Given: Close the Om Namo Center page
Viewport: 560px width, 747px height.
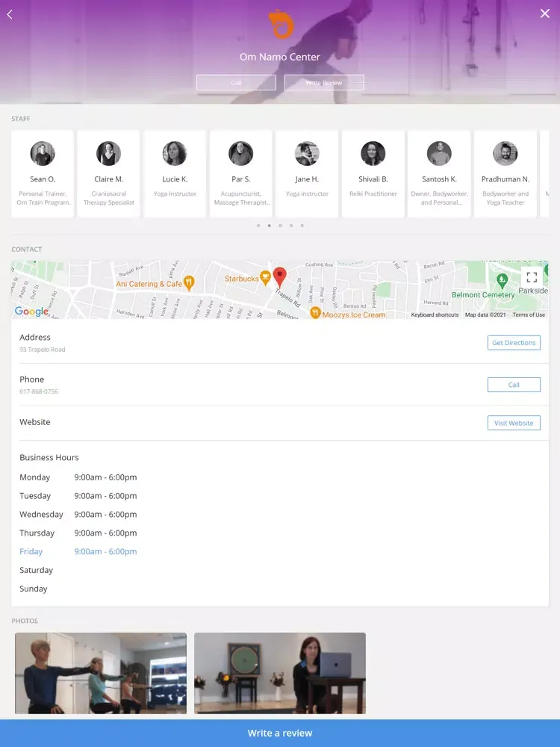Looking at the screenshot, I should (x=545, y=13).
